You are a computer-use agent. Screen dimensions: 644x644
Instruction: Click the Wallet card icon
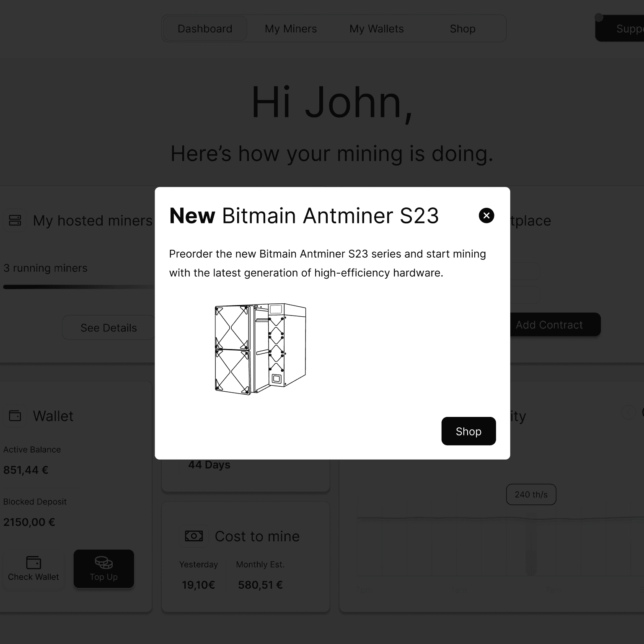click(x=15, y=416)
